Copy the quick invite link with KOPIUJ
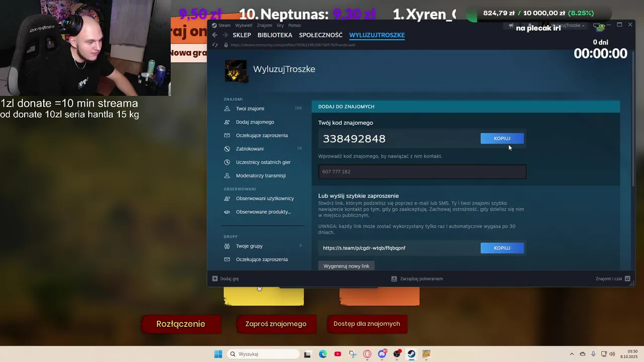The height and width of the screenshot is (362, 644). tap(502, 248)
